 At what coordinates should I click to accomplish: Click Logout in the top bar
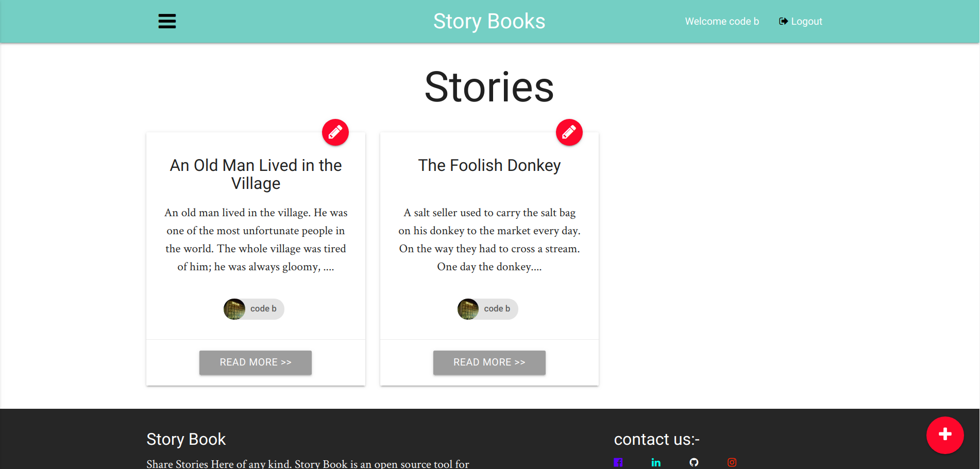click(806, 21)
